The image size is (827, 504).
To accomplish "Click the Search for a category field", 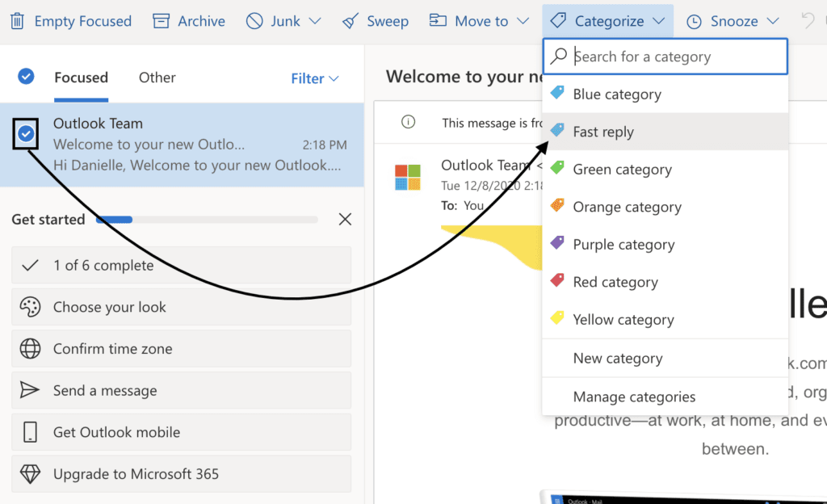I will [675, 57].
